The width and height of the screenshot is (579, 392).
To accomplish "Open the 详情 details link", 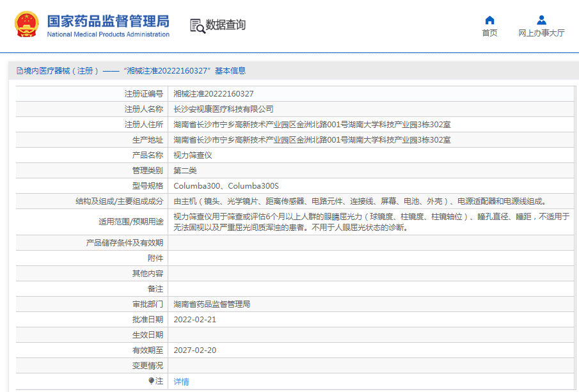I will click(182, 382).
